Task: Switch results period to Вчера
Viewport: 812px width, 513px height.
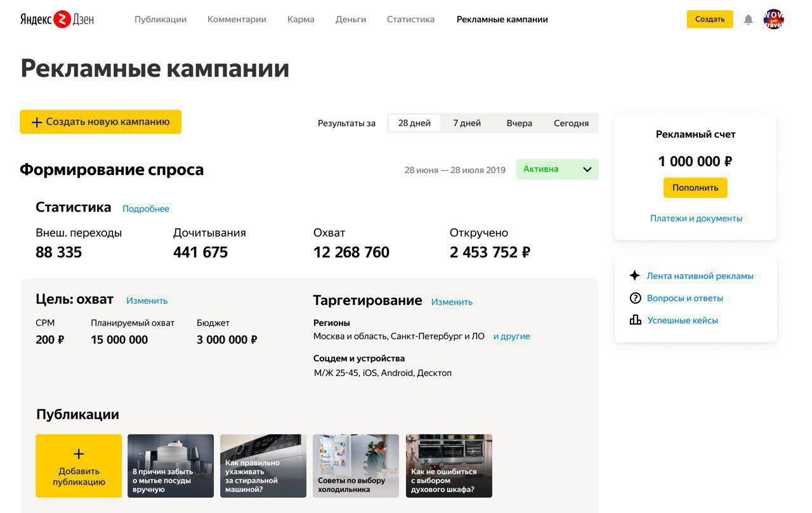Action: (x=519, y=123)
